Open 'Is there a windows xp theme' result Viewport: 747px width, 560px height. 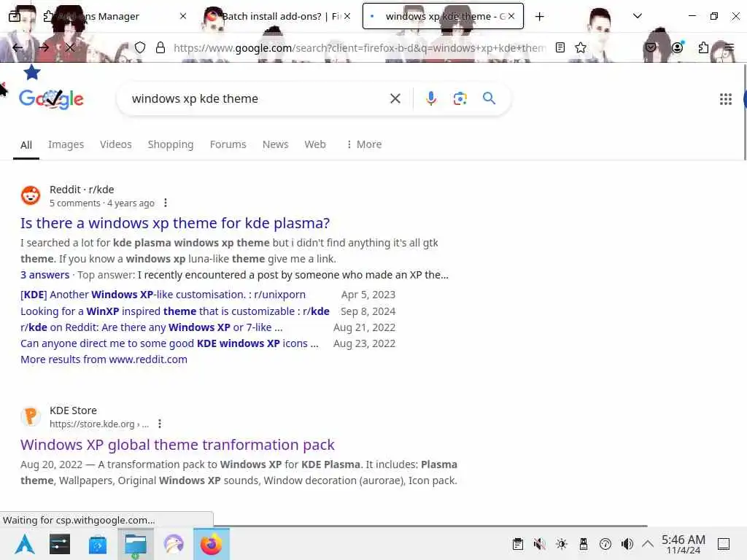coord(175,223)
